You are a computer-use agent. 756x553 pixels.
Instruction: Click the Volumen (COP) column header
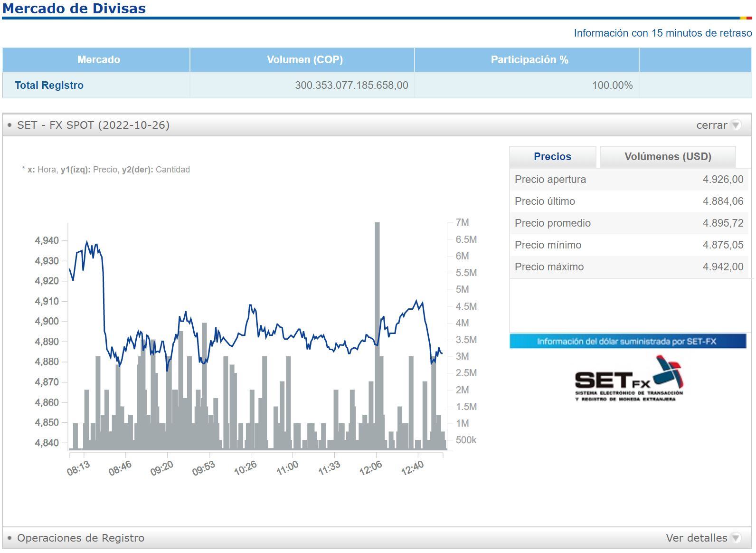click(304, 60)
